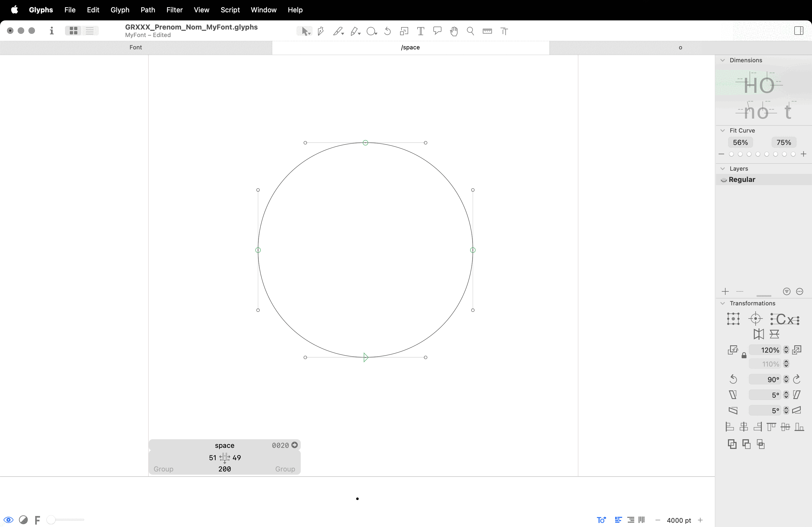Click the preview size slider

click(x=67, y=520)
